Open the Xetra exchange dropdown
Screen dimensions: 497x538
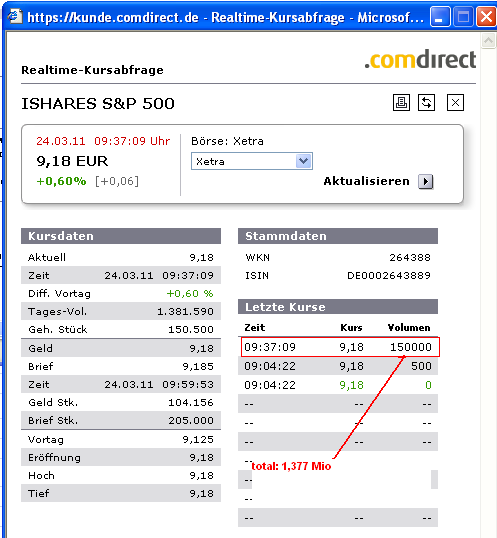coord(304,161)
